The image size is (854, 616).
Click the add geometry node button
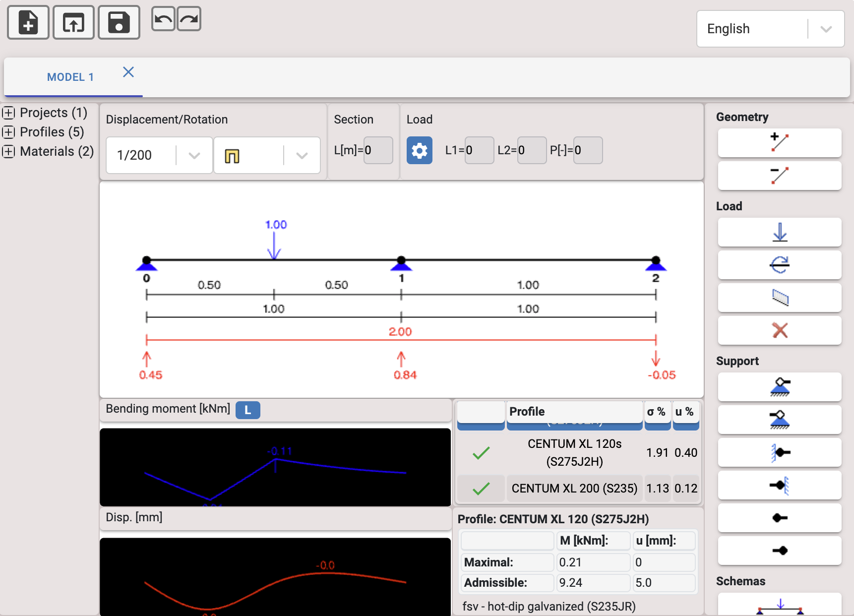[x=780, y=143]
